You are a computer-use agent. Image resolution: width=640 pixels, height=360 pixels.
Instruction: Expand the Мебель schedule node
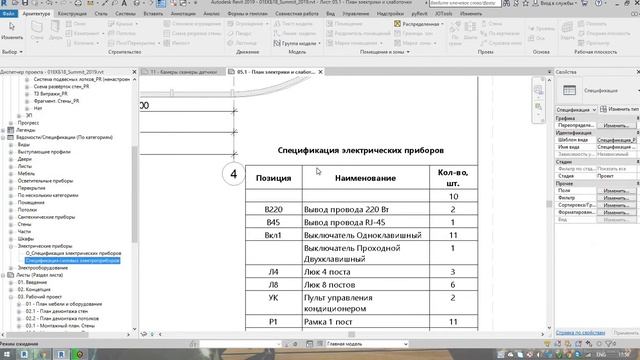click(11, 173)
